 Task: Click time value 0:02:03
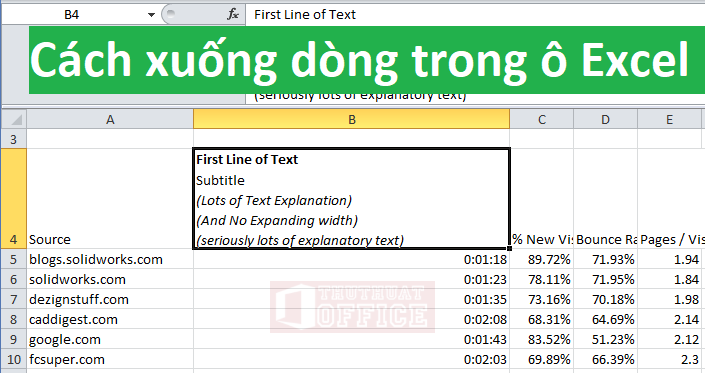352,360
